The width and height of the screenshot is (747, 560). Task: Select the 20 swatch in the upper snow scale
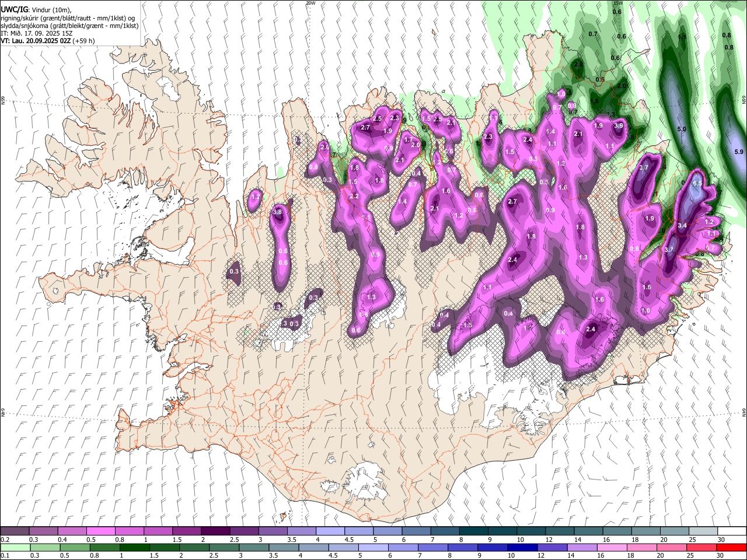(x=674, y=531)
